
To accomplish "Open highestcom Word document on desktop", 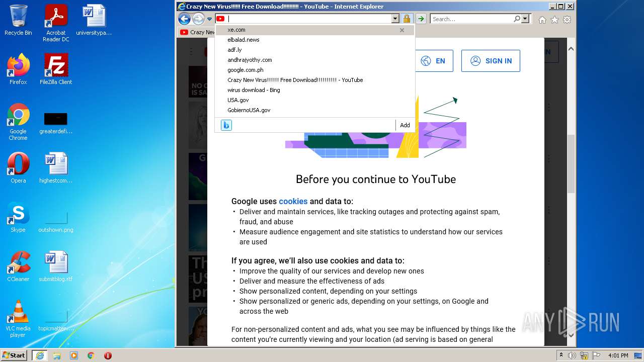I will (56, 168).
